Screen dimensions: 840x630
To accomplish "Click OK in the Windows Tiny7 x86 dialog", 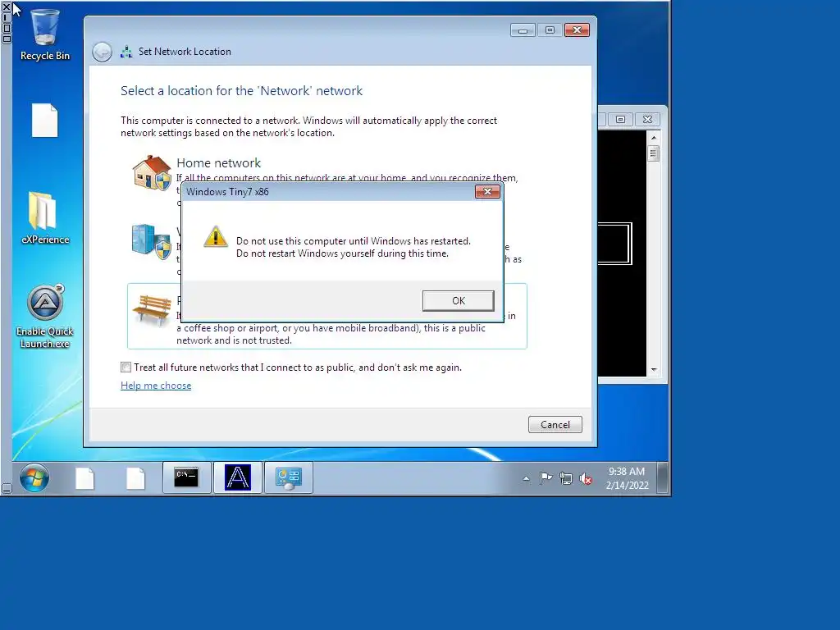I will 458,300.
